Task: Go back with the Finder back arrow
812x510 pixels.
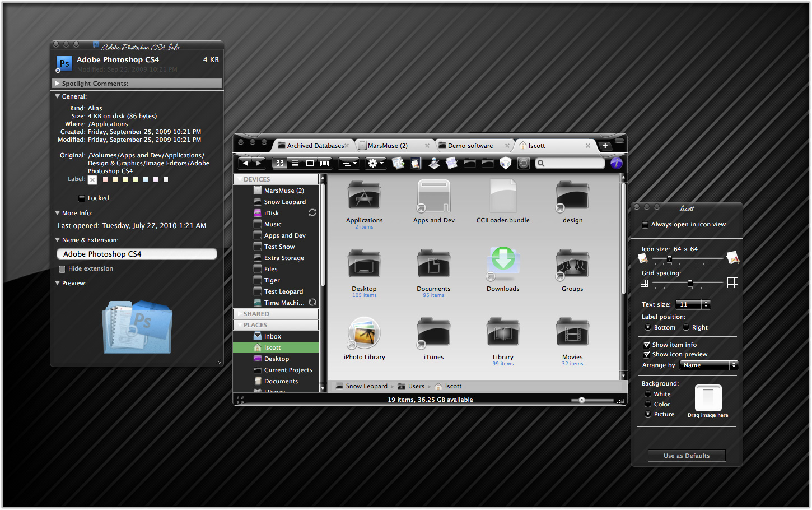Action: click(245, 163)
